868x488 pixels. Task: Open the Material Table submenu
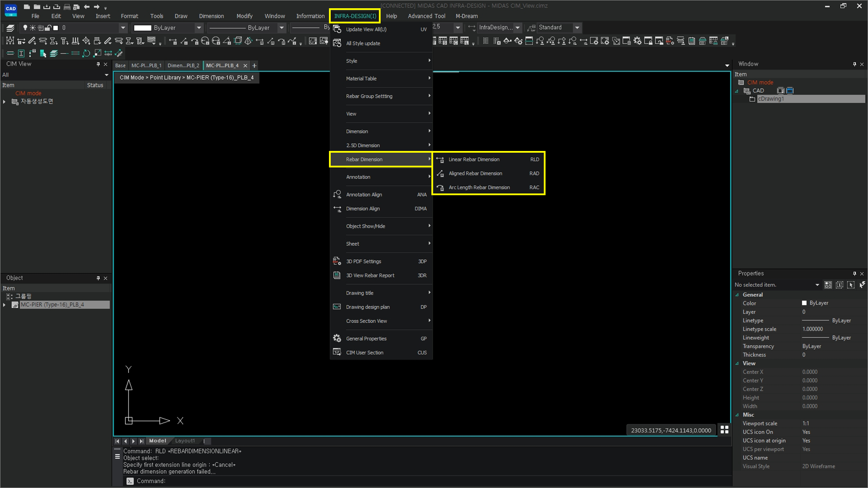pyautogui.click(x=381, y=79)
